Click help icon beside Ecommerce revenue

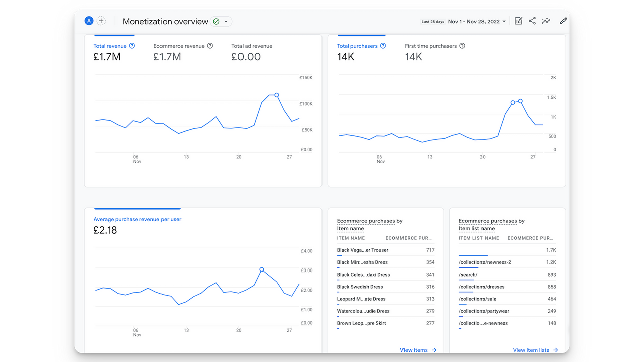(x=210, y=46)
